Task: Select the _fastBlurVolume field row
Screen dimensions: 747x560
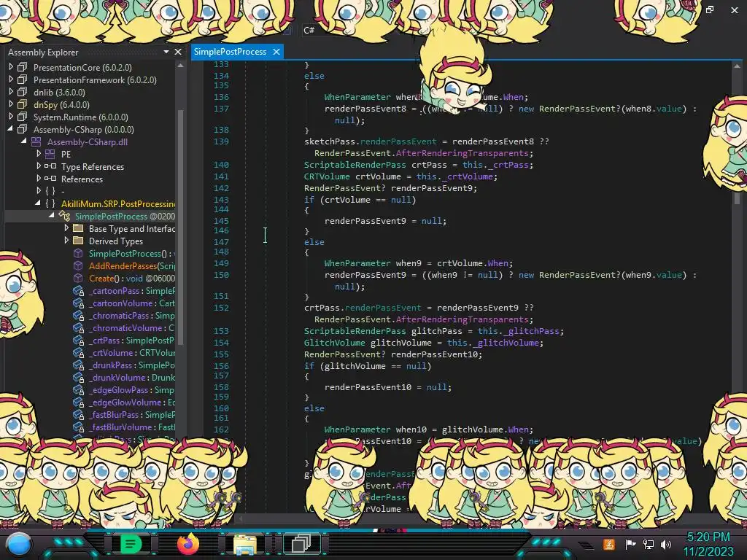Action: [x=123, y=427]
